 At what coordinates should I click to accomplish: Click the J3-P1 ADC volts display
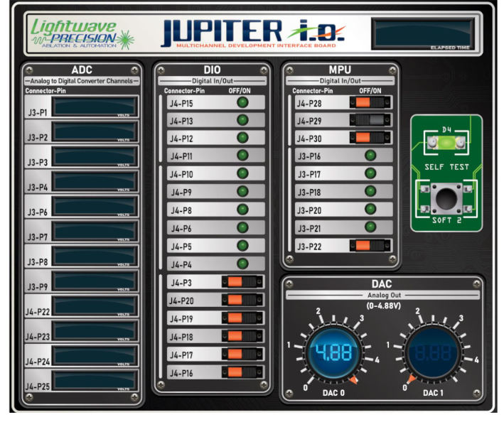95,107
